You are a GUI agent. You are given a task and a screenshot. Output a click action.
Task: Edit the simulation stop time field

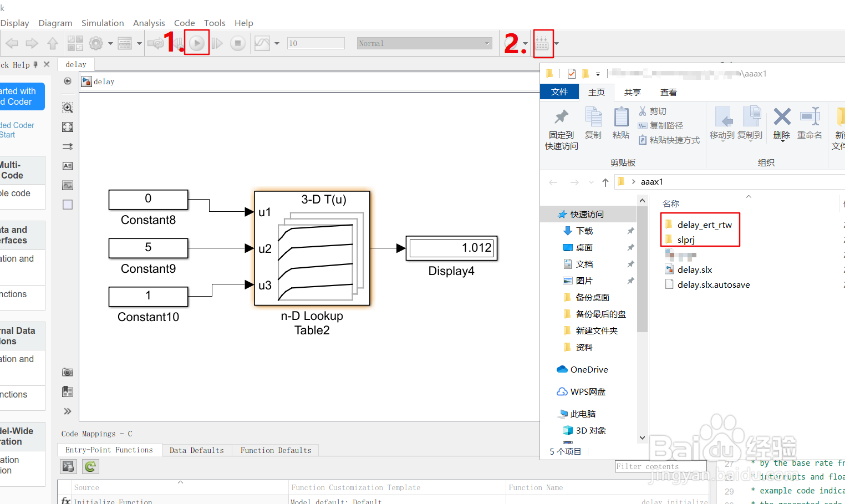pyautogui.click(x=315, y=43)
